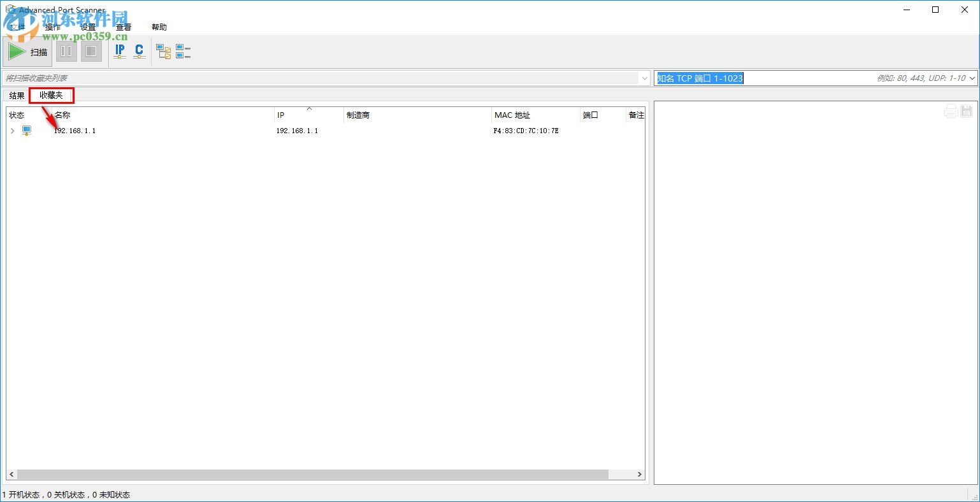Expand all nodes via toolbar tree icon
This screenshot has height=502, width=980.
pyautogui.click(x=164, y=52)
